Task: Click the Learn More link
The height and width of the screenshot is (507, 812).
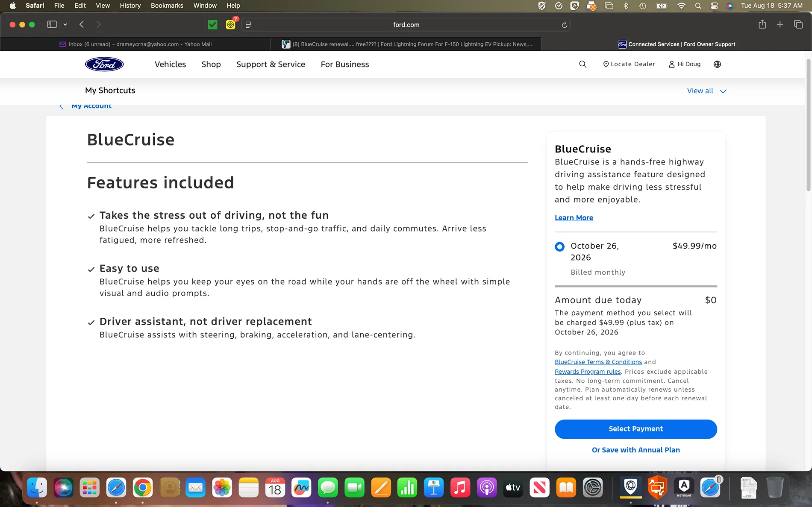Action: pos(574,217)
